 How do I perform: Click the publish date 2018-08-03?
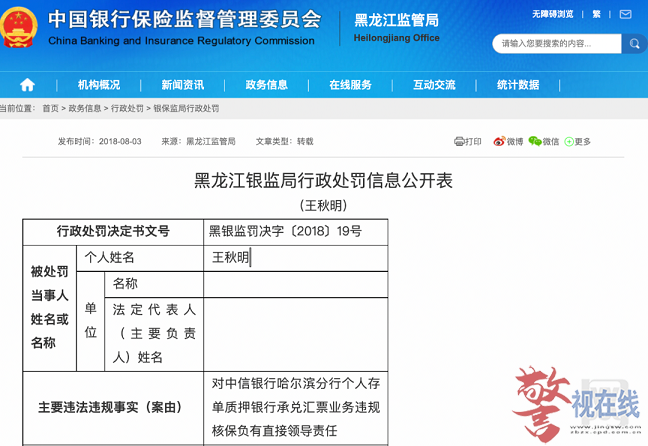point(120,141)
